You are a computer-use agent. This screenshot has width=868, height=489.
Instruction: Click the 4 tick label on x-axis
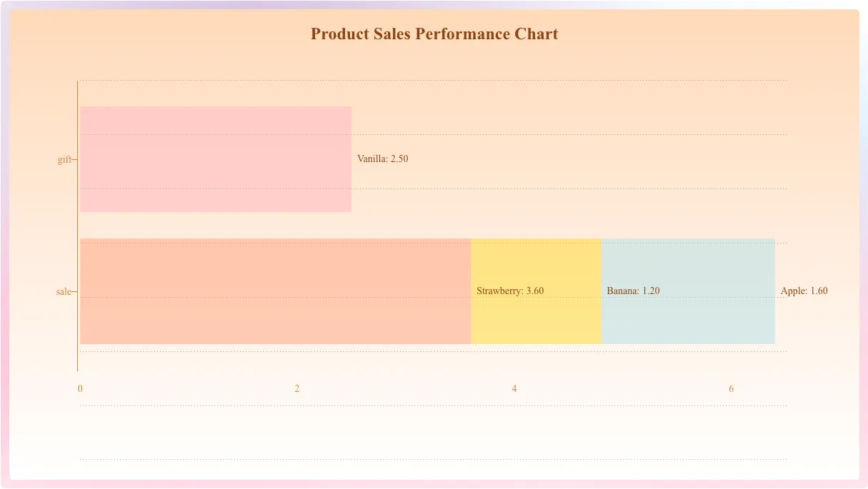[514, 388]
